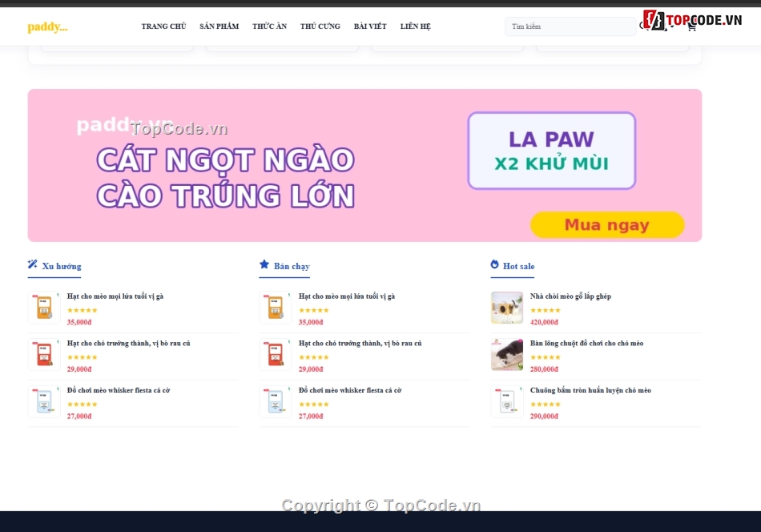Open Hạt cho chó title under Xu hướng
Screen dimensions: 761x532
click(129, 343)
